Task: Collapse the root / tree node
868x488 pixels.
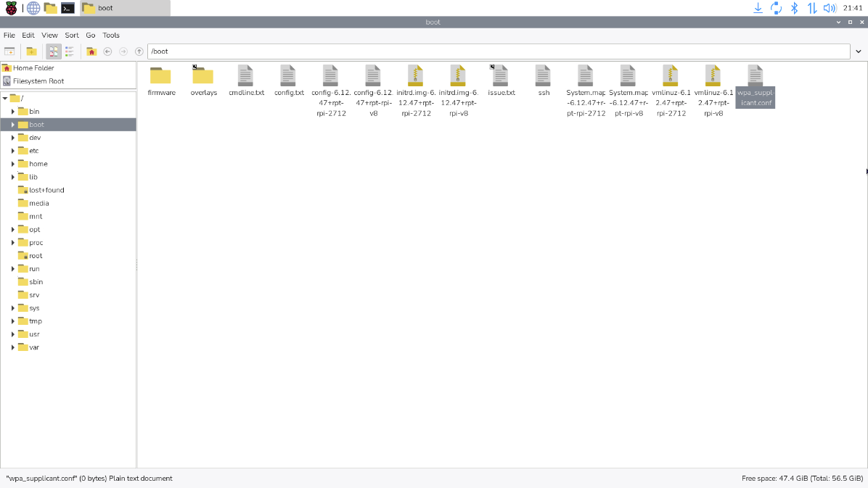Action: point(5,98)
